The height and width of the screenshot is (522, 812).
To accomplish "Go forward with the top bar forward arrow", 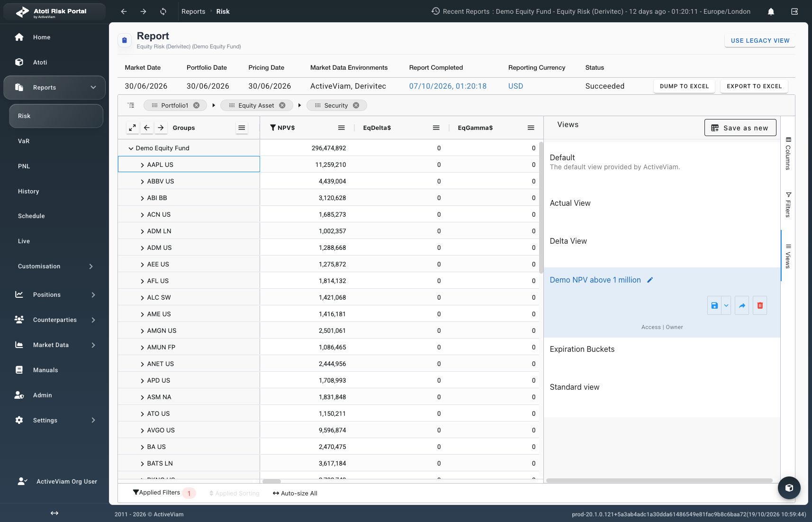I will (143, 11).
